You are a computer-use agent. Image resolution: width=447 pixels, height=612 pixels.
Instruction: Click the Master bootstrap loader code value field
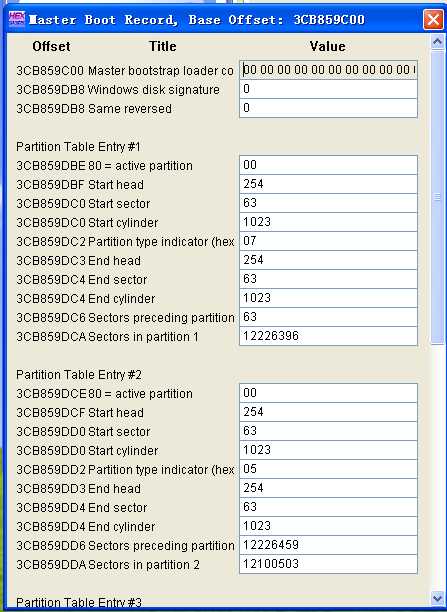pyautogui.click(x=328, y=70)
